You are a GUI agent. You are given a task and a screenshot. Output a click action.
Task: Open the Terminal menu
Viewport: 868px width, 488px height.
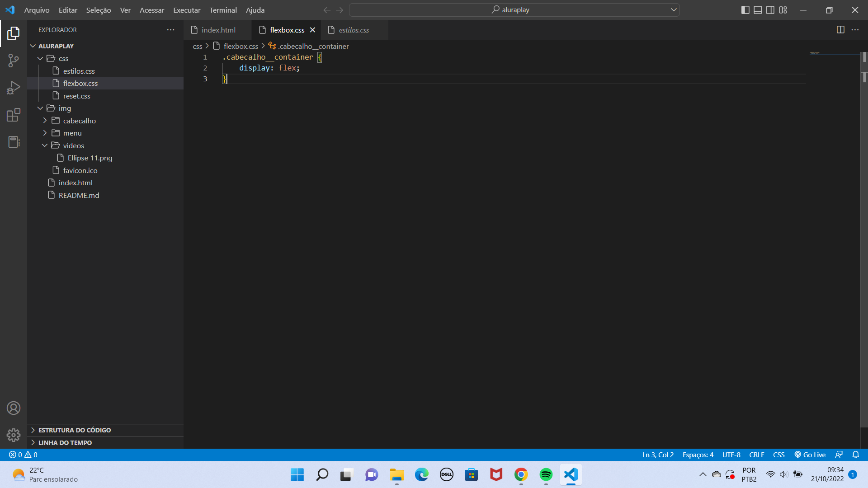click(x=223, y=10)
